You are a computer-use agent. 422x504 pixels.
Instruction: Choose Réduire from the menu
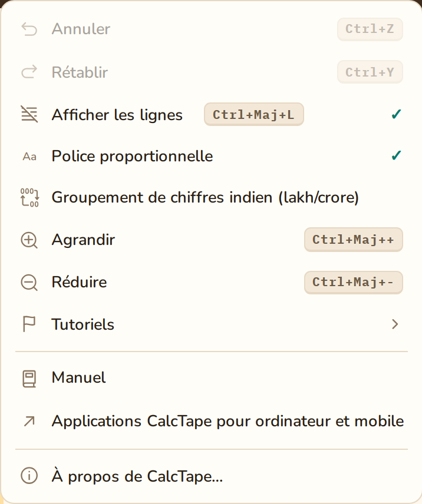(211, 282)
